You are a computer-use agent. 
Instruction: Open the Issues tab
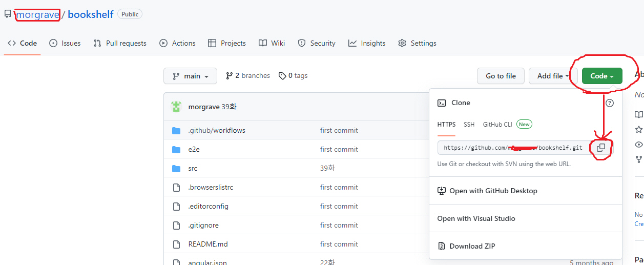pyautogui.click(x=65, y=43)
